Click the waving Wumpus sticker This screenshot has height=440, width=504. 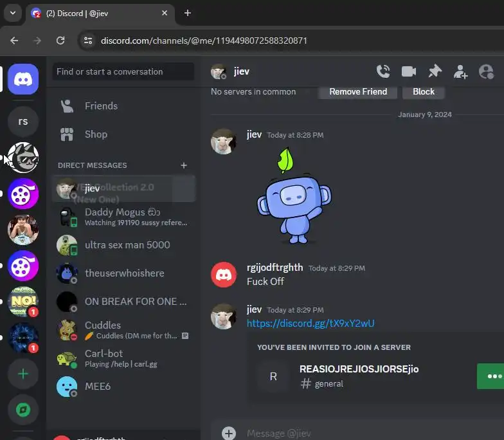[x=294, y=196]
